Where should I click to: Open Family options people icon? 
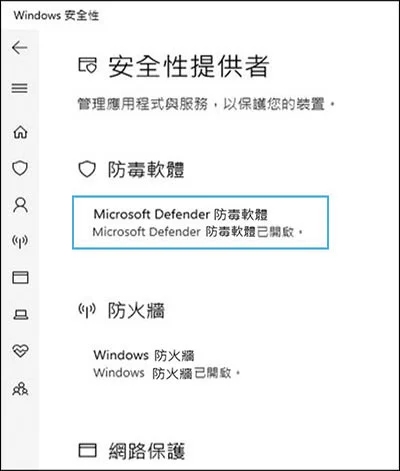20,389
